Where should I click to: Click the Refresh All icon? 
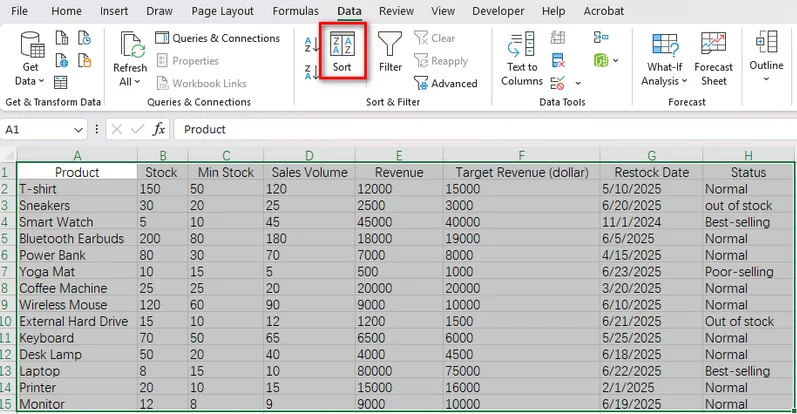pos(131,46)
